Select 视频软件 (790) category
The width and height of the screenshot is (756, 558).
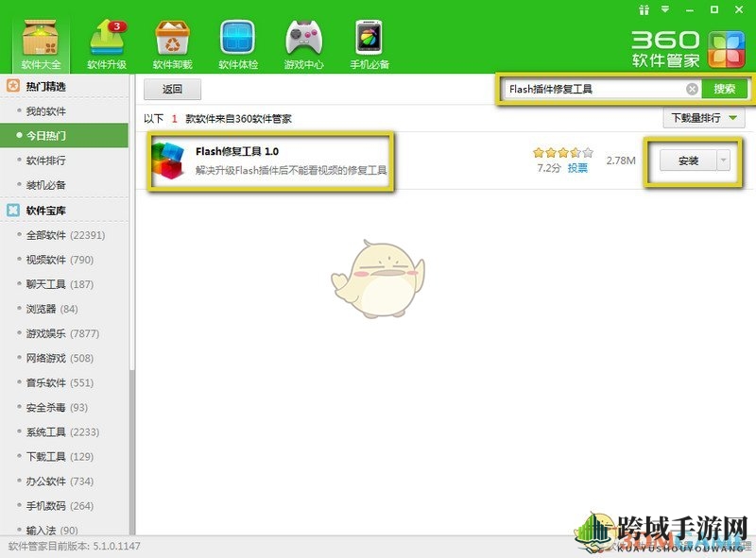pyautogui.click(x=64, y=260)
